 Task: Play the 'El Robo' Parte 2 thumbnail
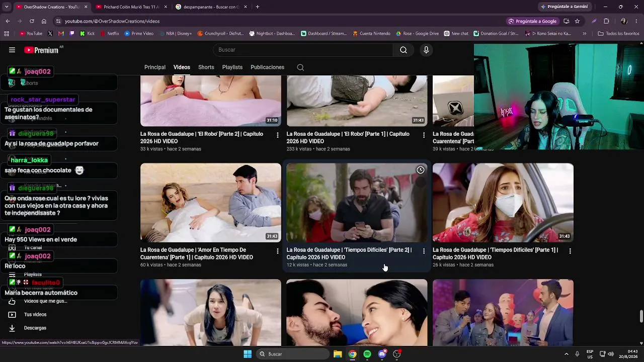(211, 101)
